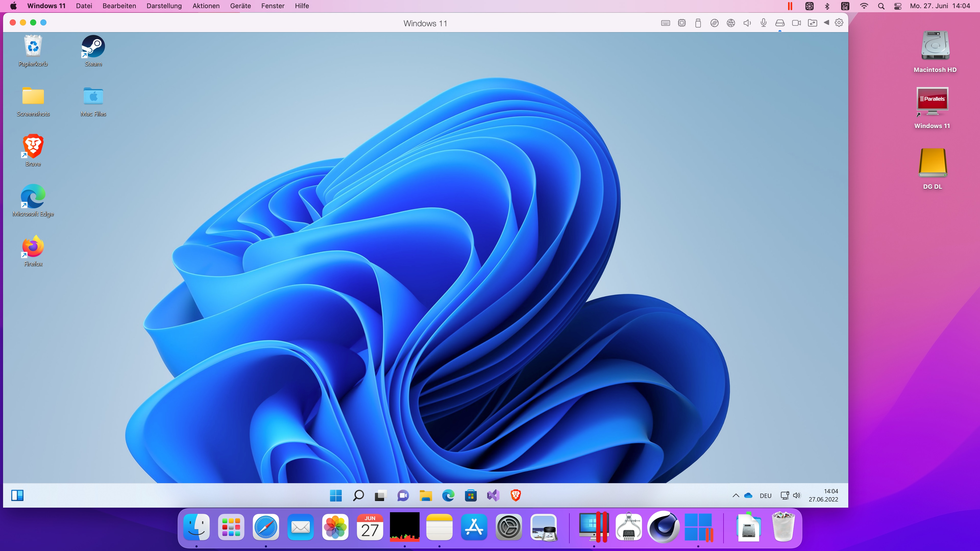Screen dimensions: 980x551
Task: Open the Parallels configuration gear icon
Action: [839, 23]
